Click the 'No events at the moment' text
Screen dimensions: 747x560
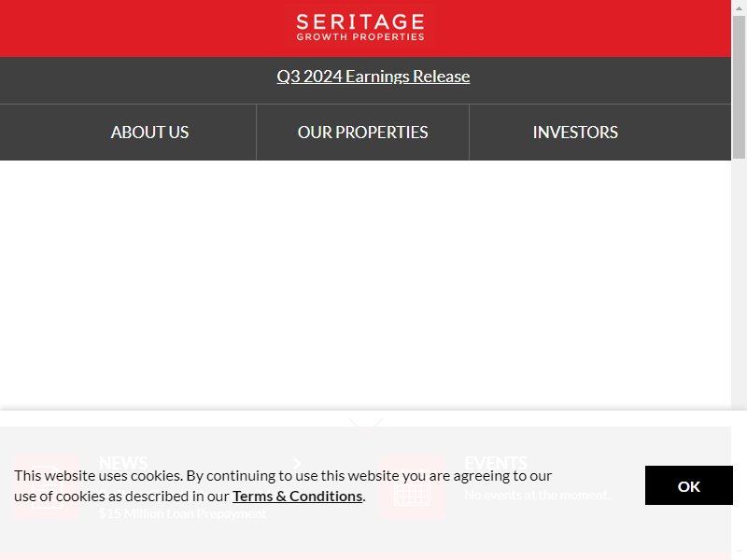coord(537,496)
